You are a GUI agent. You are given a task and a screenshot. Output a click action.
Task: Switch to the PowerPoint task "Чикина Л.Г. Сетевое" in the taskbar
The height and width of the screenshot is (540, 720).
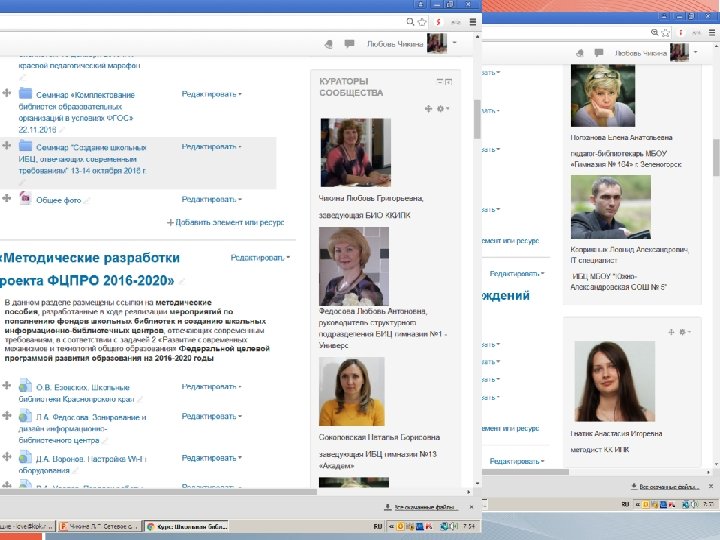(99, 526)
